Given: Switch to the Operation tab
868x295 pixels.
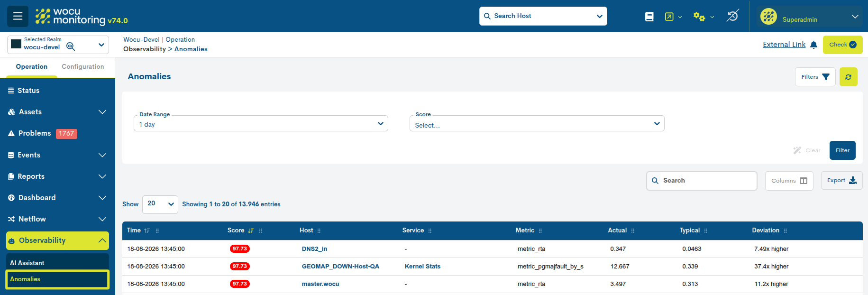Looking at the screenshot, I should [32, 67].
